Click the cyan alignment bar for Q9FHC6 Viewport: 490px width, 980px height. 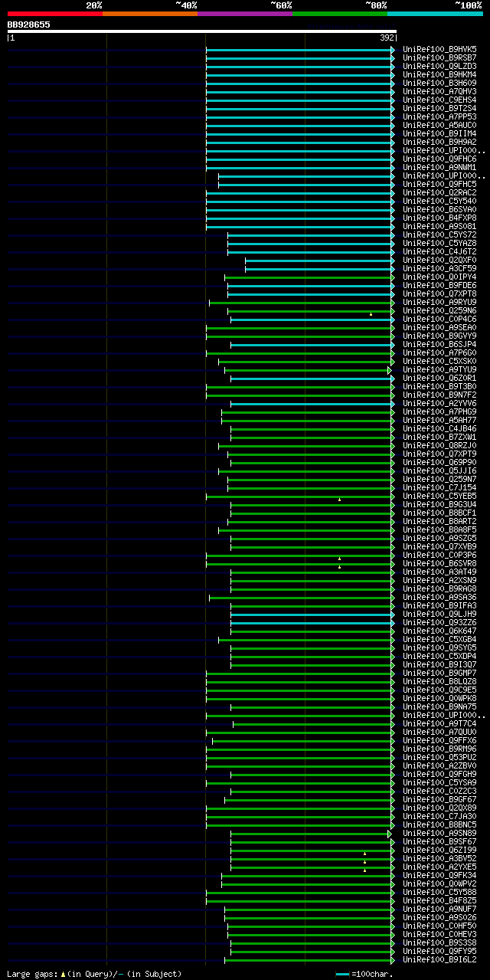click(x=299, y=159)
